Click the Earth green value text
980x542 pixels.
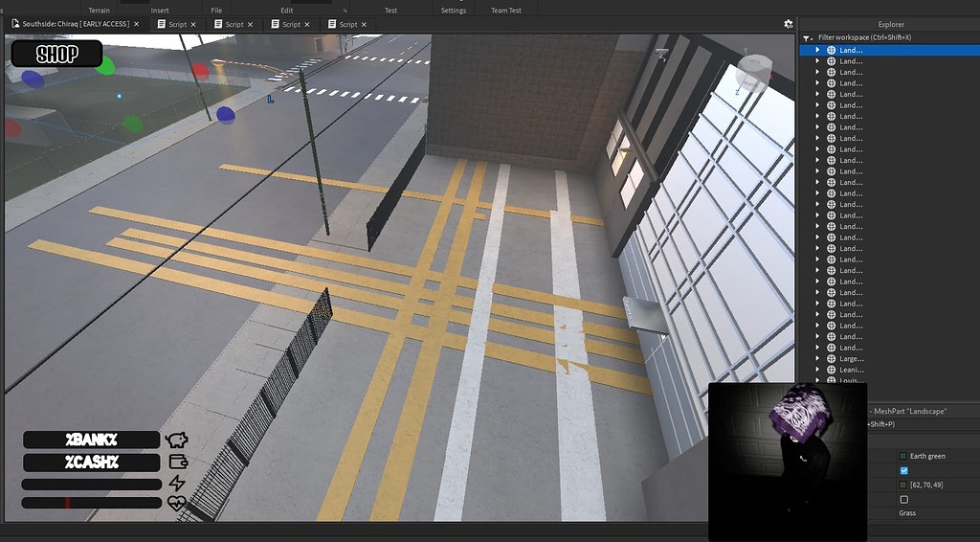(x=927, y=456)
